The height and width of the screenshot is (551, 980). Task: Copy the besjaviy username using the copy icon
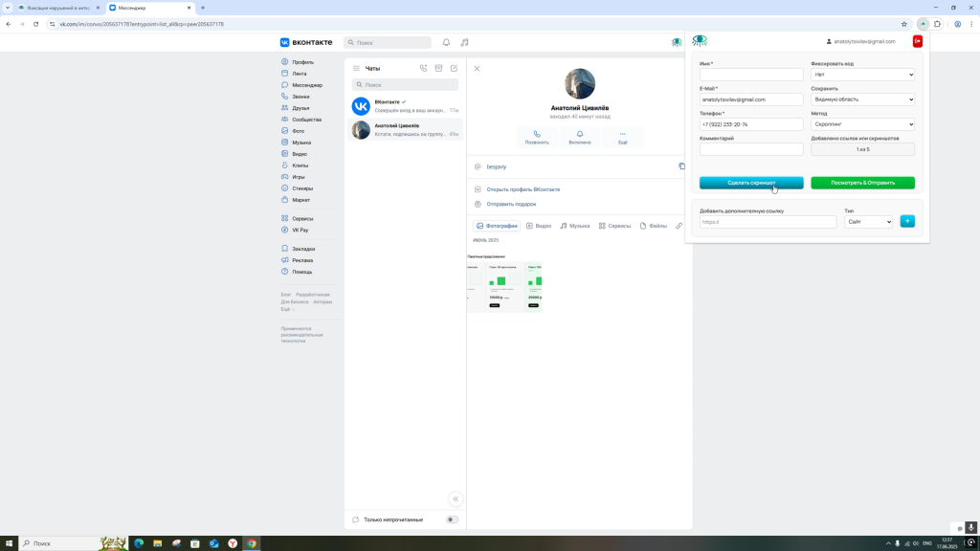[x=681, y=166]
